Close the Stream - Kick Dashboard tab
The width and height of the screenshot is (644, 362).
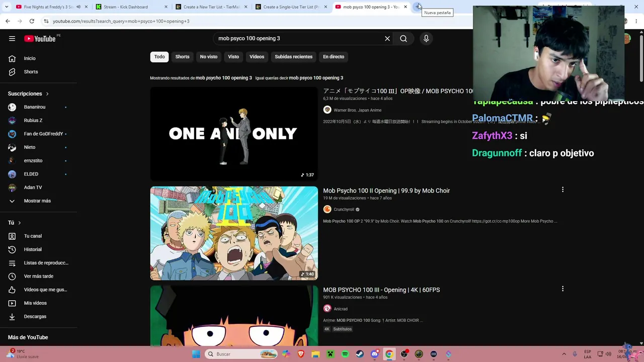pyautogui.click(x=166, y=7)
